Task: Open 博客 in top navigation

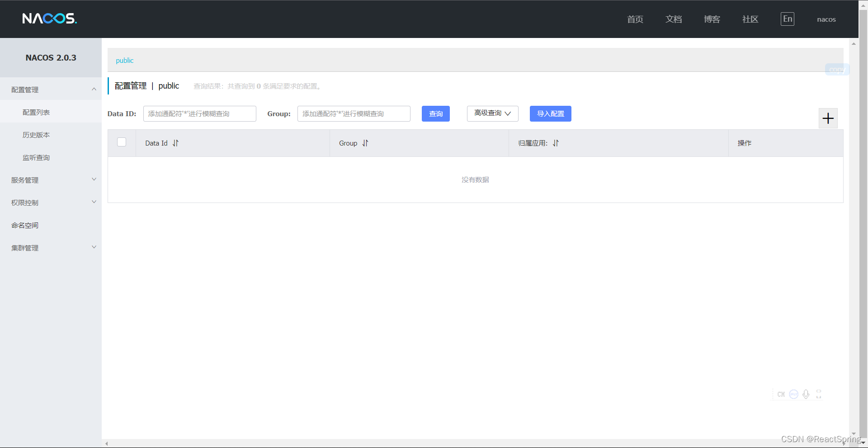Action: point(712,19)
